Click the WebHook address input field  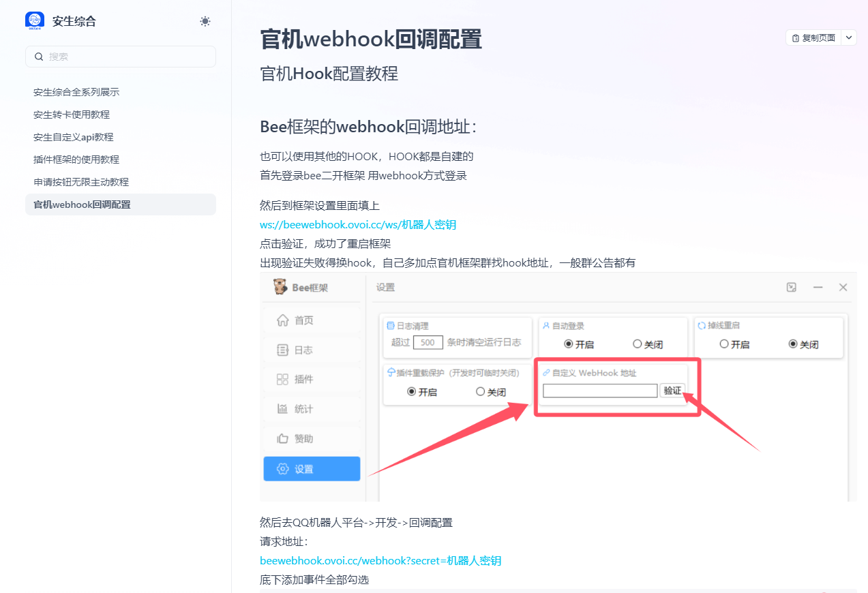tap(600, 391)
